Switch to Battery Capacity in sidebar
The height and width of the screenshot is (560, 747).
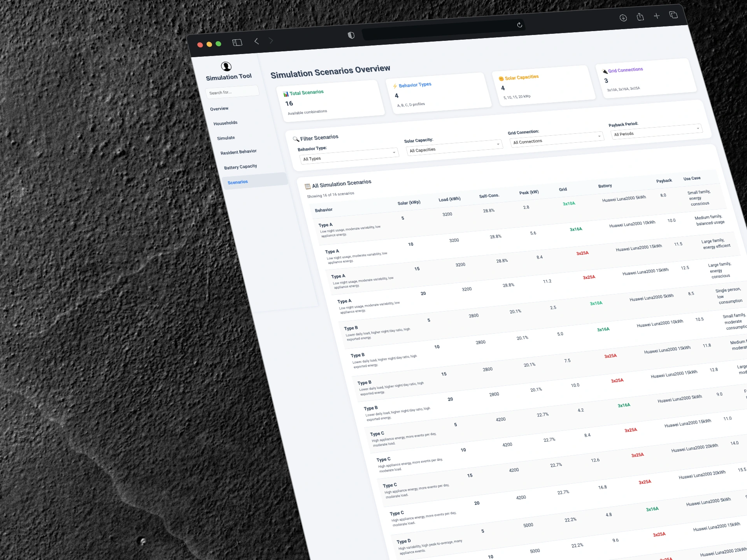point(240,167)
